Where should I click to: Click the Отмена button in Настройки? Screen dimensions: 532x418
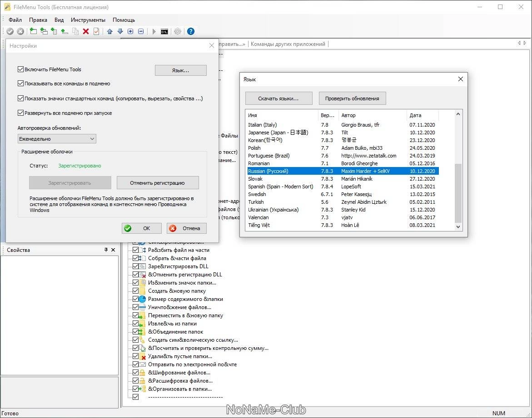[187, 228]
